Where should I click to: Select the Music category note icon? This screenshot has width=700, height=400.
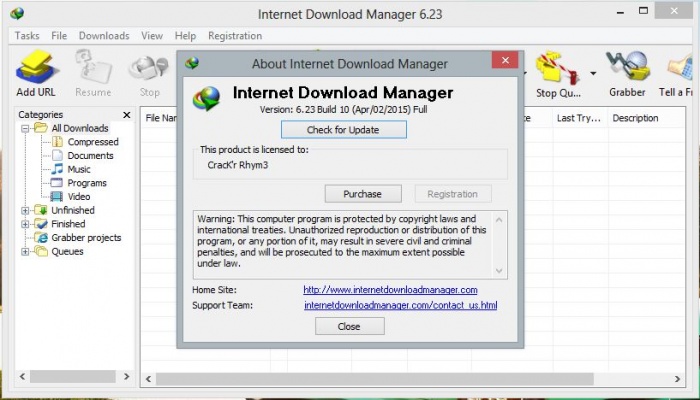(57, 169)
